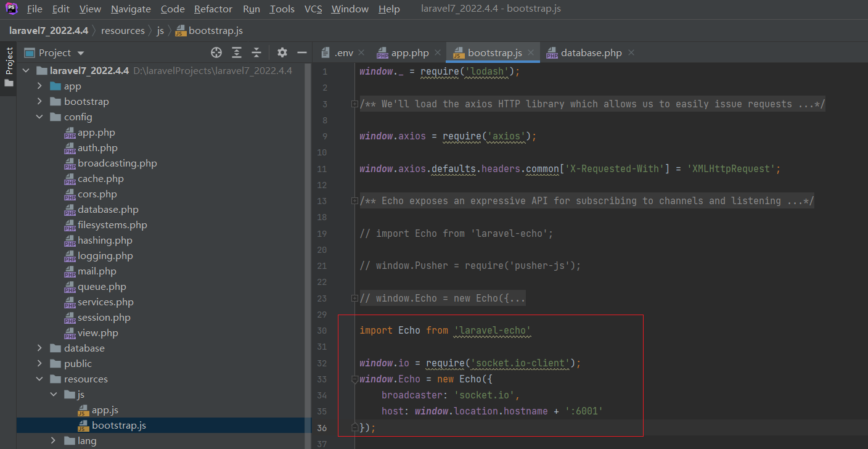
Task: Expand the app folder
Action: tap(40, 86)
